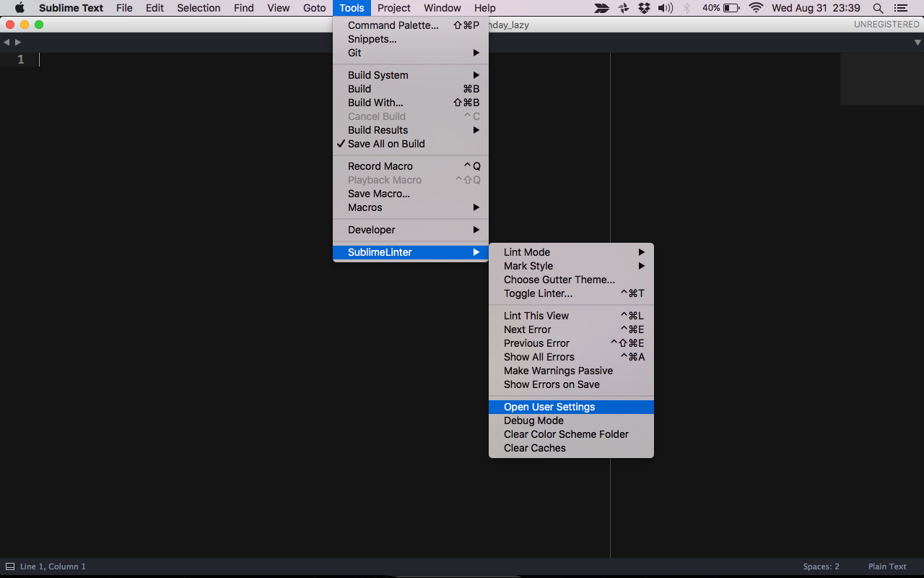
Task: Click the highlighted SublimeLinter entry
Action: coord(411,252)
